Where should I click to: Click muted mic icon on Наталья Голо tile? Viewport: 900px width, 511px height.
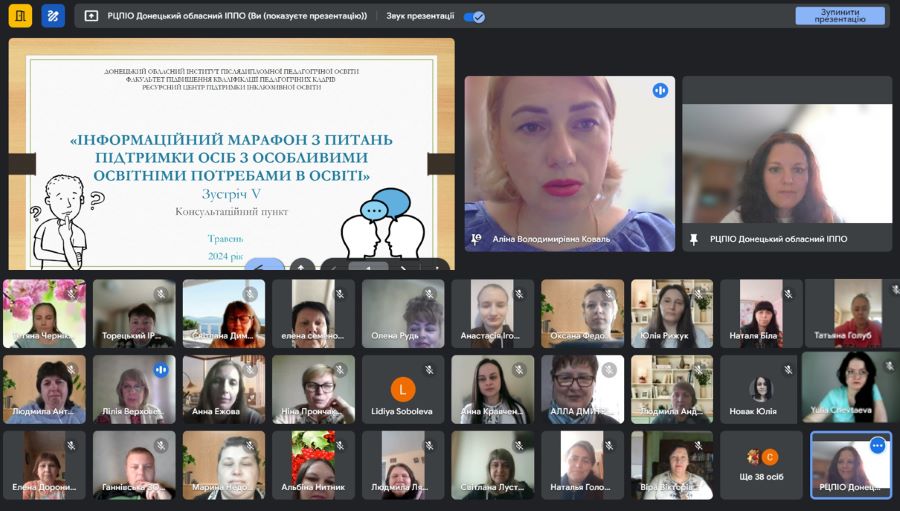click(609, 445)
